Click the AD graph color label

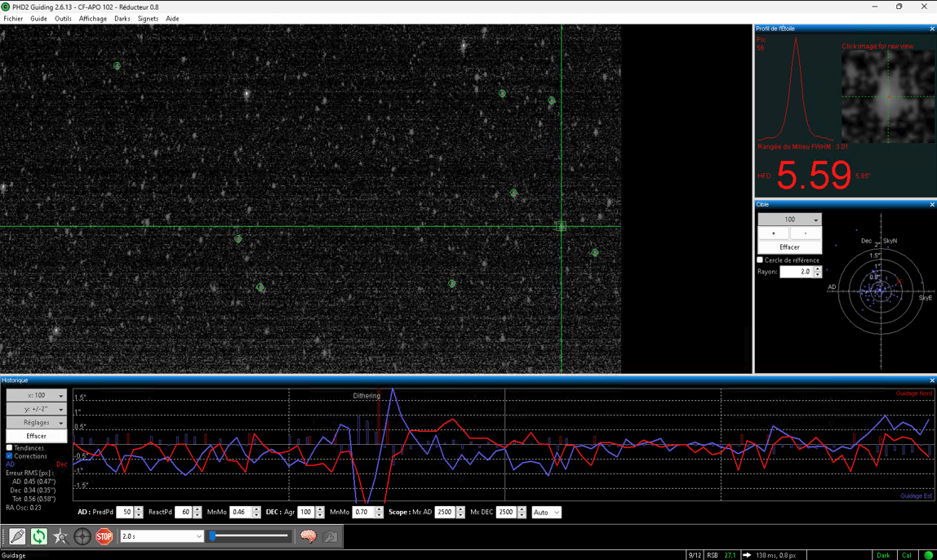[10, 464]
